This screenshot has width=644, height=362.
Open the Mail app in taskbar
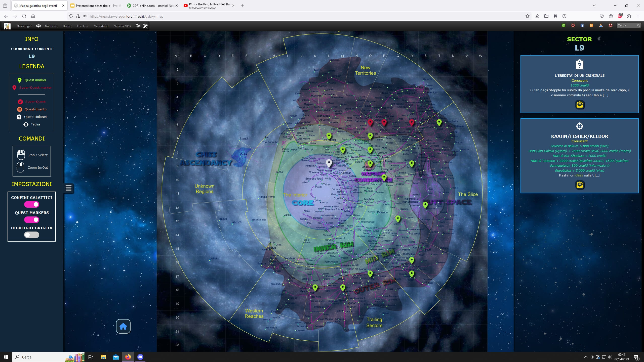point(116,357)
